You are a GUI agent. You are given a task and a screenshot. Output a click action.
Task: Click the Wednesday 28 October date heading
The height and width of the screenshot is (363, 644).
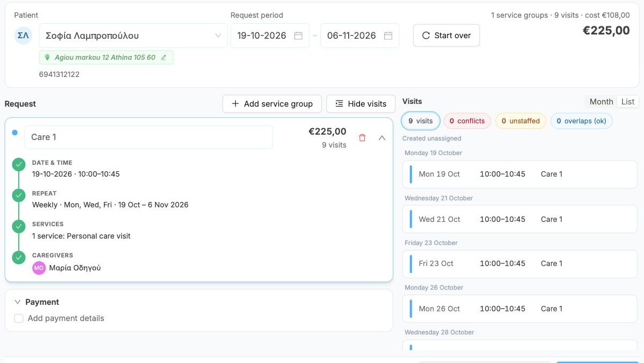(439, 332)
